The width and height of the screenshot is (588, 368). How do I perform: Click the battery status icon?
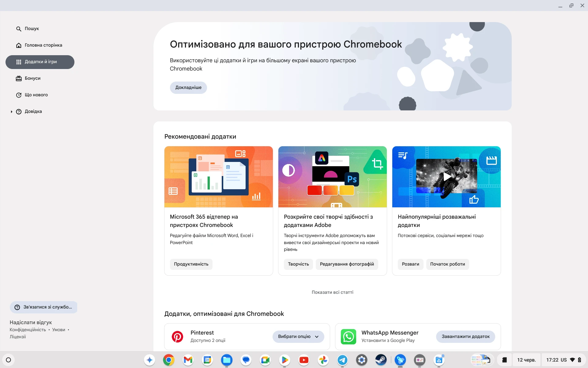[x=580, y=360]
